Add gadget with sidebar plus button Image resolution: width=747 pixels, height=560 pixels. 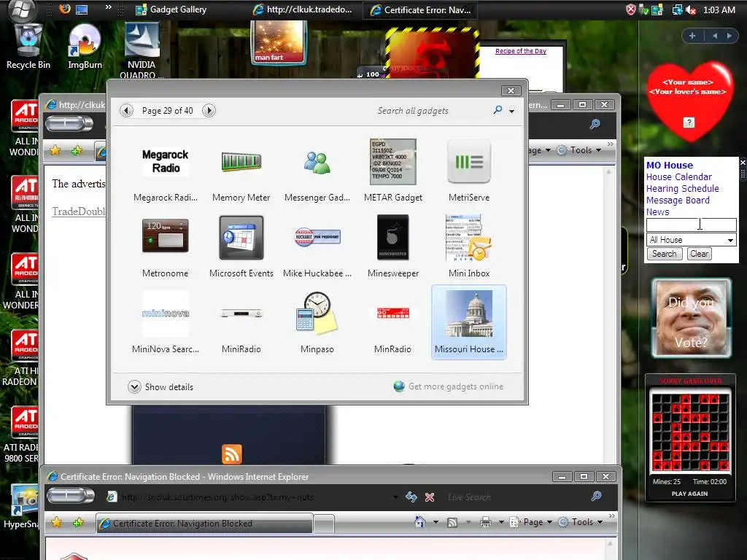coord(692,36)
